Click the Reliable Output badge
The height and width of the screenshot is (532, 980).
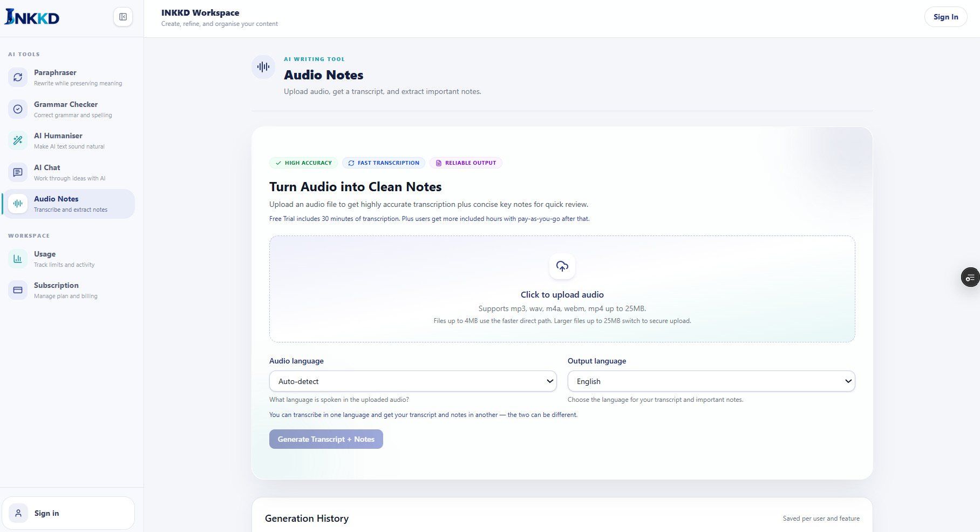click(466, 163)
